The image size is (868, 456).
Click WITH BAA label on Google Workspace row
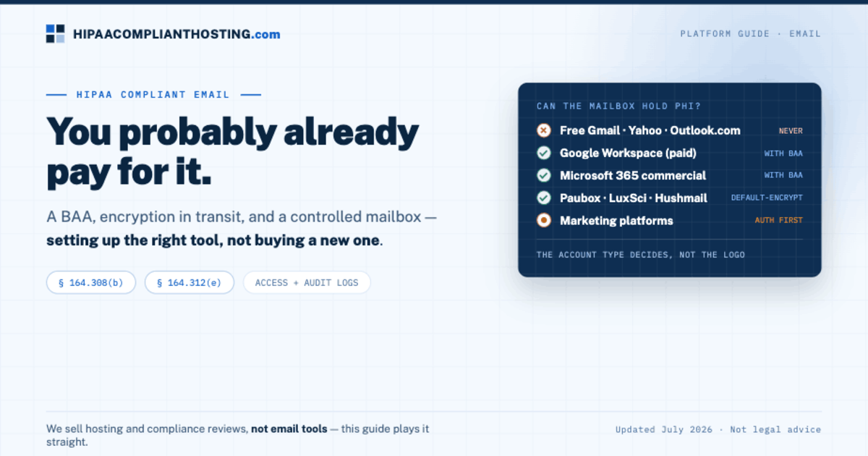point(783,153)
